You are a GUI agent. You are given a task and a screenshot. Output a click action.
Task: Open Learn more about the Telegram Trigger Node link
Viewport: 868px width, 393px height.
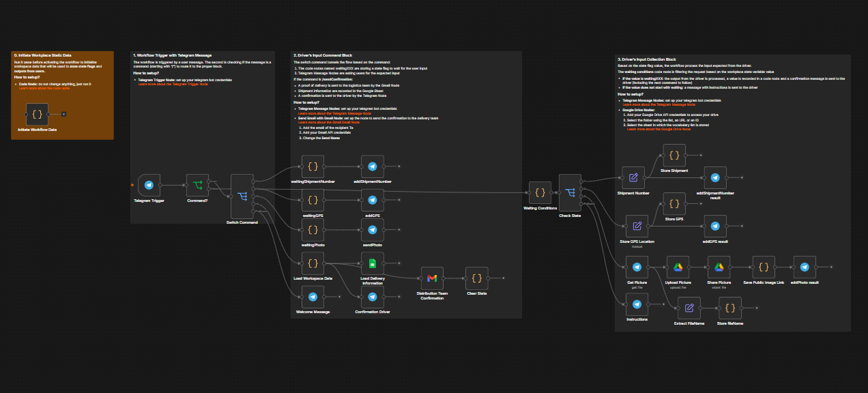click(172, 84)
